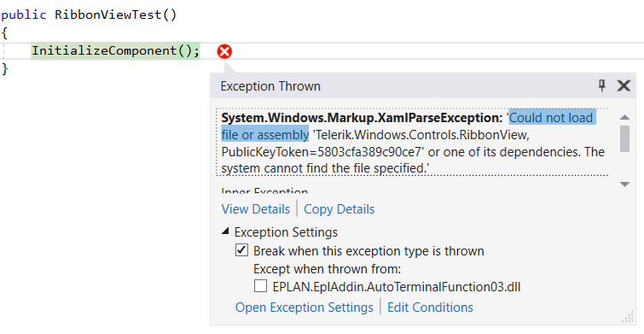Close the Exception Thrown popup
The height and width of the screenshot is (334, 644).
(x=624, y=85)
